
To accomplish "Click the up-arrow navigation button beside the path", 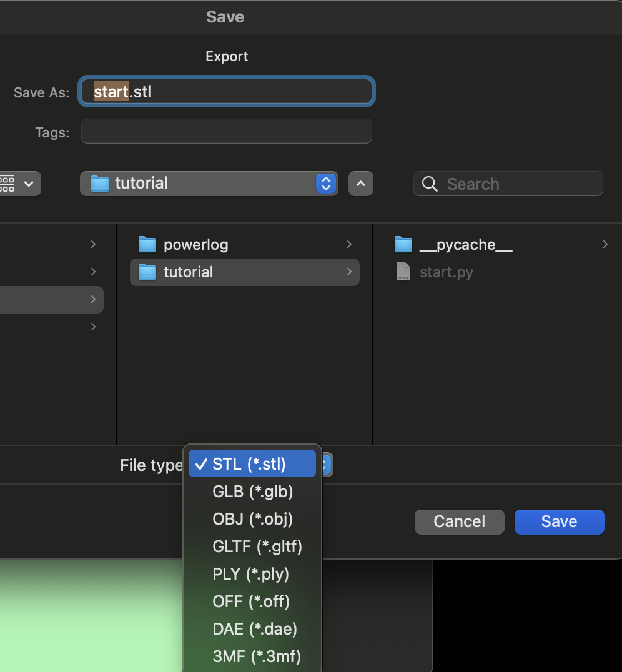I will pos(361,183).
